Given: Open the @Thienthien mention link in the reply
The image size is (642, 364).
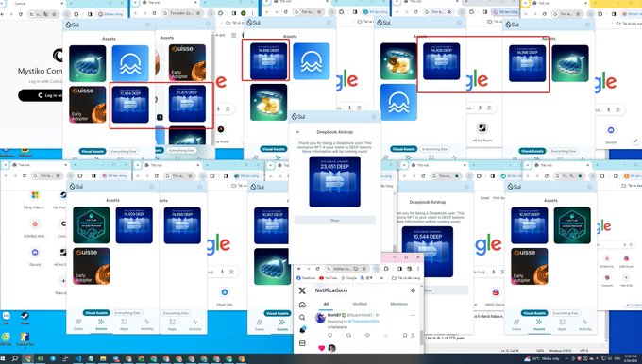Looking at the screenshot, I should [x=363, y=322].
